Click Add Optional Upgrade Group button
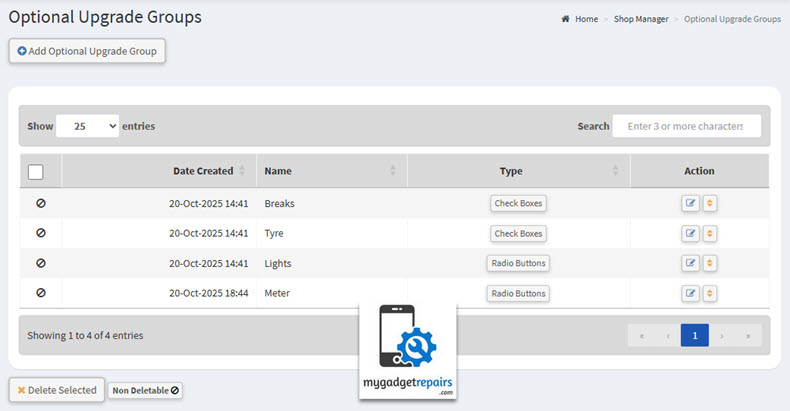 (87, 51)
